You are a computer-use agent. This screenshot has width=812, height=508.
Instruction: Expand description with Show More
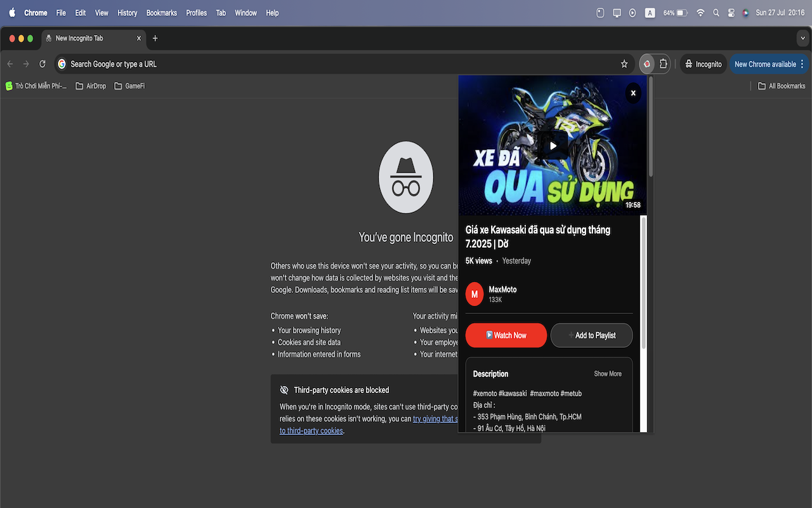coord(608,374)
